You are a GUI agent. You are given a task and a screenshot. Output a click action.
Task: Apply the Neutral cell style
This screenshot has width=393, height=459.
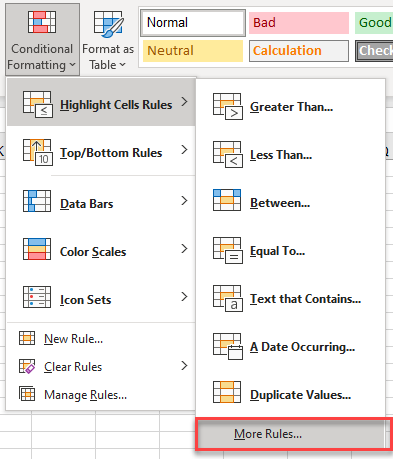193,51
